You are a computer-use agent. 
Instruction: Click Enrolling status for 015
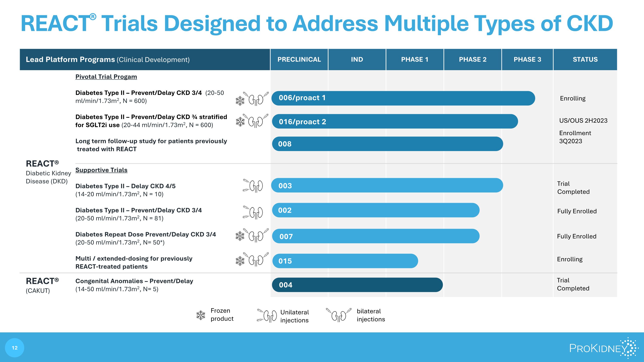[x=570, y=259]
